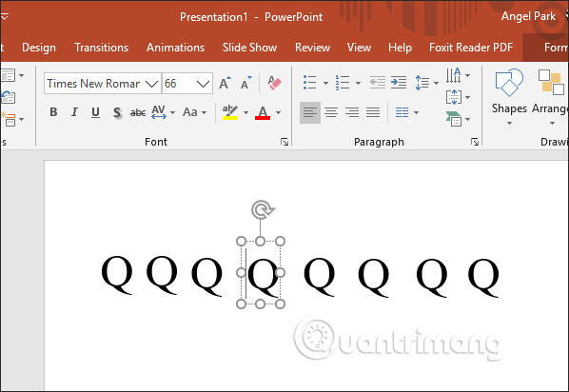Expand font size dropdown list

coord(203,84)
